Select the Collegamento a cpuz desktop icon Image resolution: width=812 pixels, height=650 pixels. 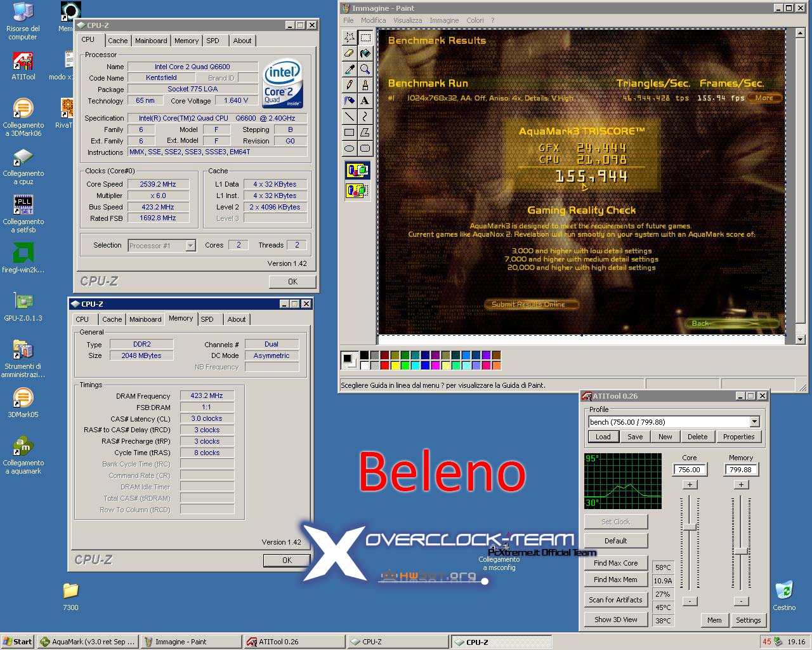[23, 166]
